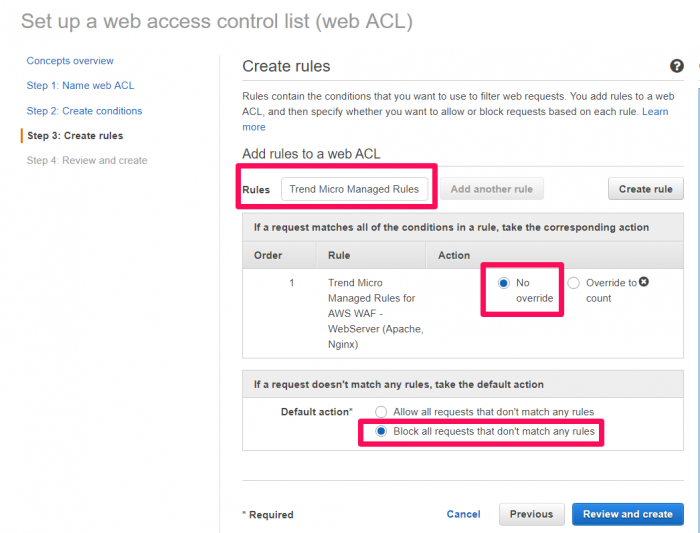Select the Override to count option
700x533 pixels.
(574, 283)
